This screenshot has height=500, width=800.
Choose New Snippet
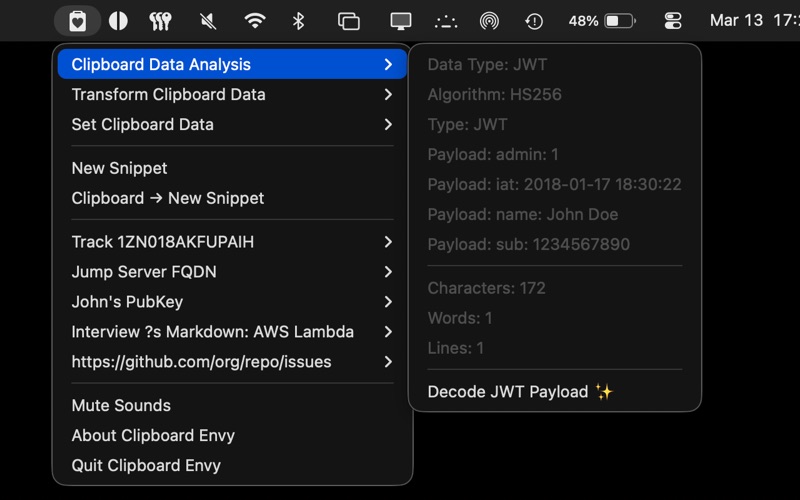pyautogui.click(x=232, y=168)
